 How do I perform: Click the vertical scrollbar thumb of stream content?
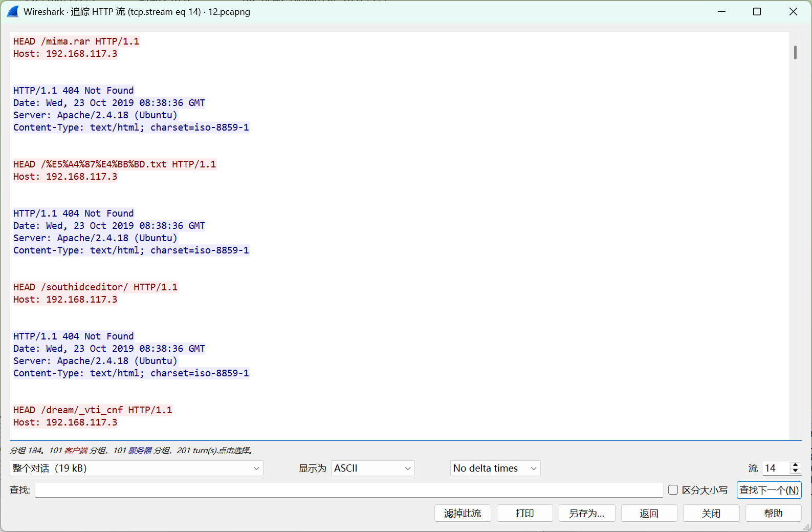pos(795,52)
